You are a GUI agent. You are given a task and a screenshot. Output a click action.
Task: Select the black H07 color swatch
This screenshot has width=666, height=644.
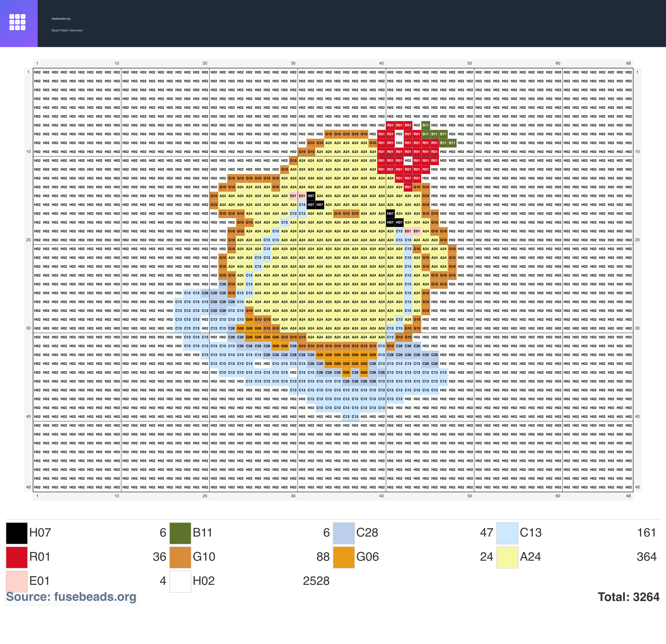pos(17,533)
